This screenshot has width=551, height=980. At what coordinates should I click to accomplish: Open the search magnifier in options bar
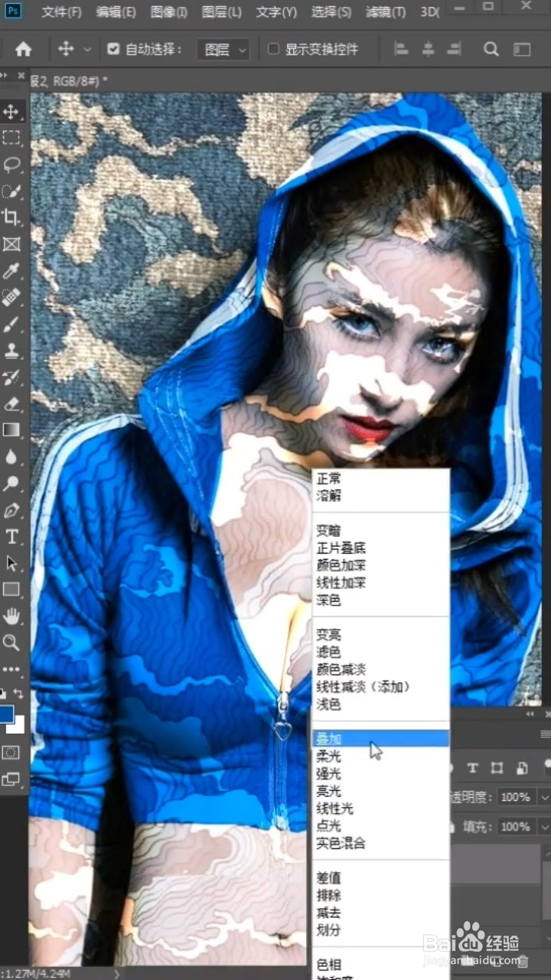tap(491, 49)
